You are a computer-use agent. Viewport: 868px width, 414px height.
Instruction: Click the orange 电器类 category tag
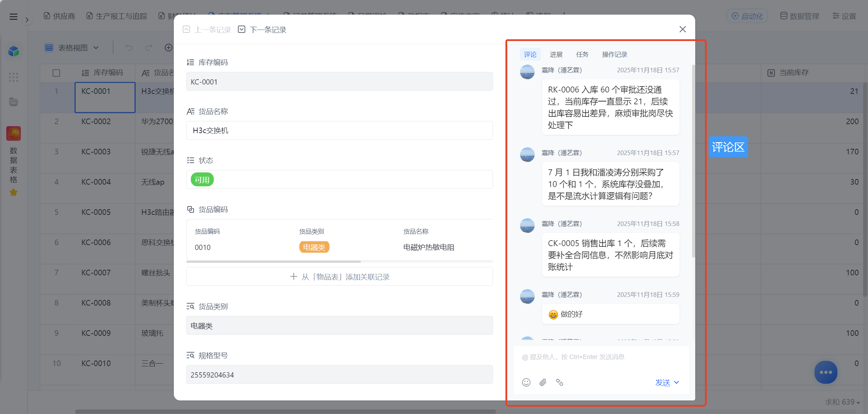click(x=314, y=247)
